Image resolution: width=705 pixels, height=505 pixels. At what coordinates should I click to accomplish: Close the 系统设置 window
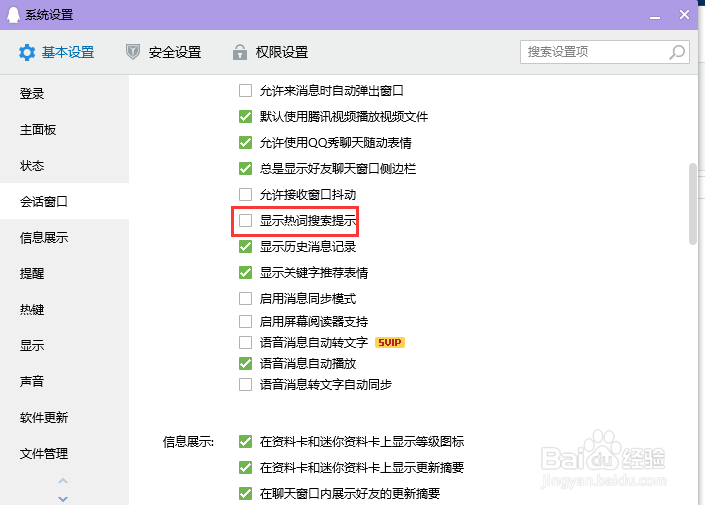click(684, 15)
